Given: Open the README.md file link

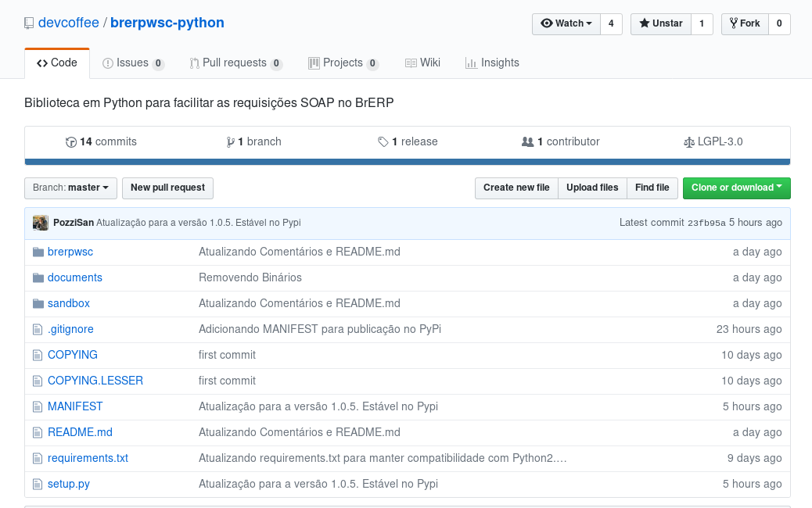Looking at the screenshot, I should (x=80, y=432).
